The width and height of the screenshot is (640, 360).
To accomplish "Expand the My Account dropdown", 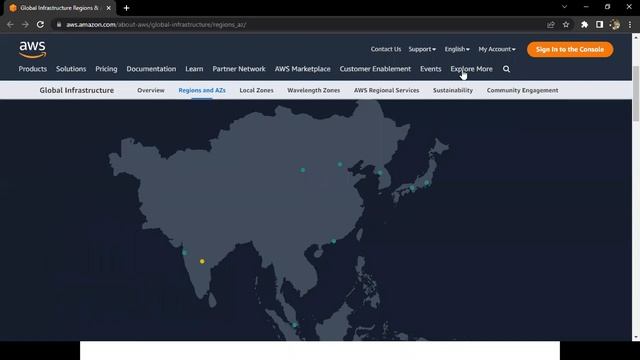I will (x=497, y=49).
